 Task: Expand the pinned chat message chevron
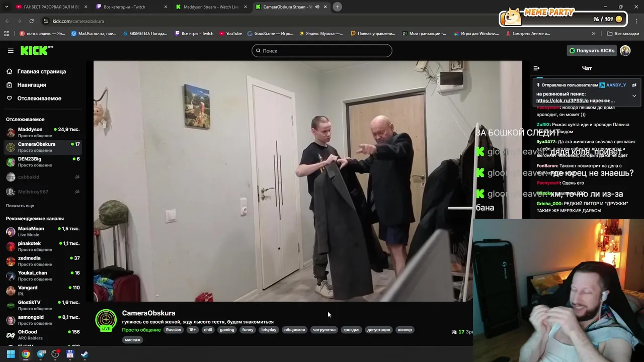(x=634, y=96)
